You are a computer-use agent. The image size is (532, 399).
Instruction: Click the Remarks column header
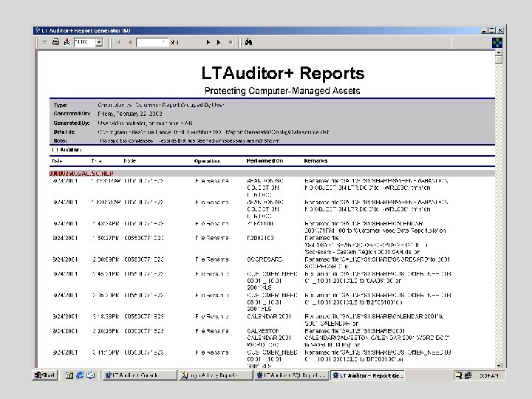[316, 161]
